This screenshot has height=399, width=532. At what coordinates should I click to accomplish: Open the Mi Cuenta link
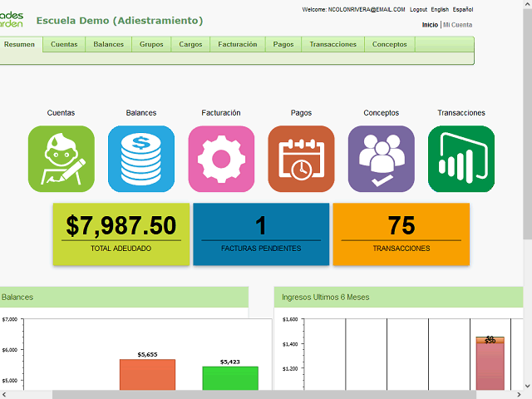458,25
